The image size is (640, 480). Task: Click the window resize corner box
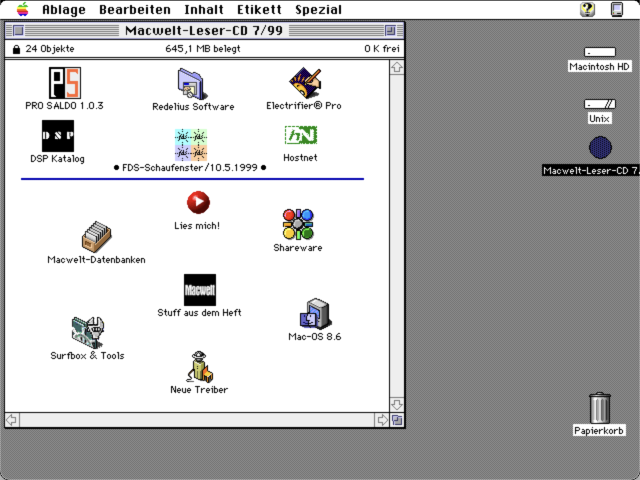point(397,420)
